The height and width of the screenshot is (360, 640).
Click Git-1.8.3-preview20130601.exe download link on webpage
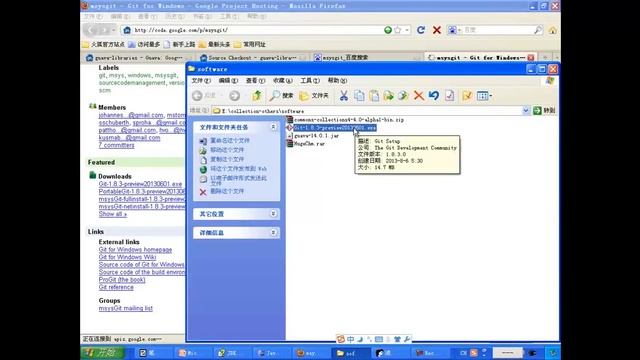tap(140, 184)
